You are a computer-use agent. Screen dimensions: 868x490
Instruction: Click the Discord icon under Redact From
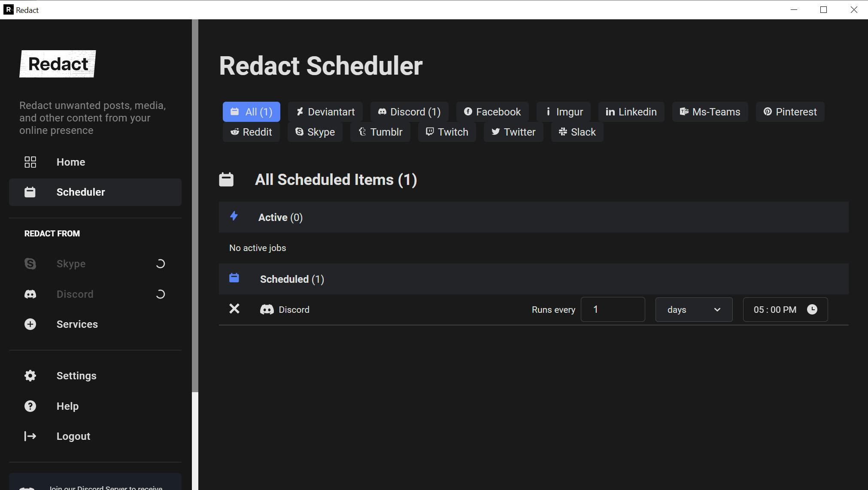(30, 294)
